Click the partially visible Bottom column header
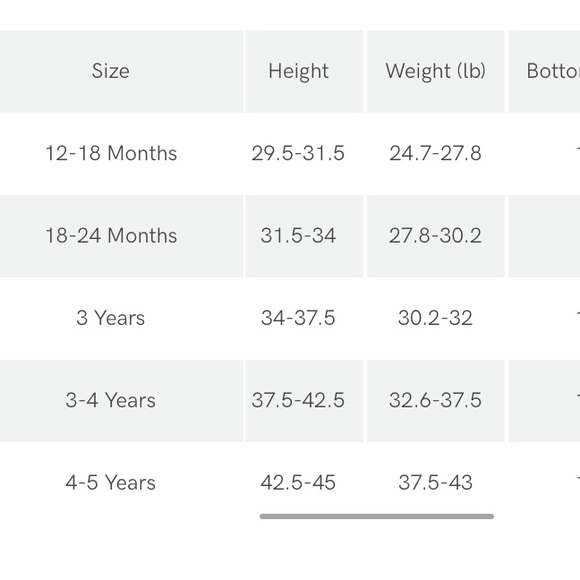Viewport: 580px width, 580px height. click(x=553, y=71)
